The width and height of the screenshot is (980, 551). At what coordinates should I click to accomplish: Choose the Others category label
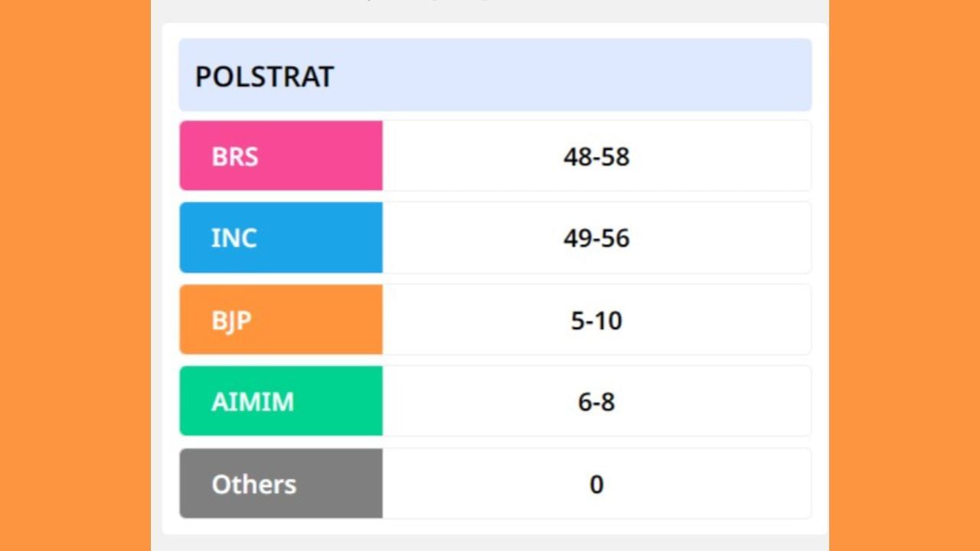tap(253, 484)
